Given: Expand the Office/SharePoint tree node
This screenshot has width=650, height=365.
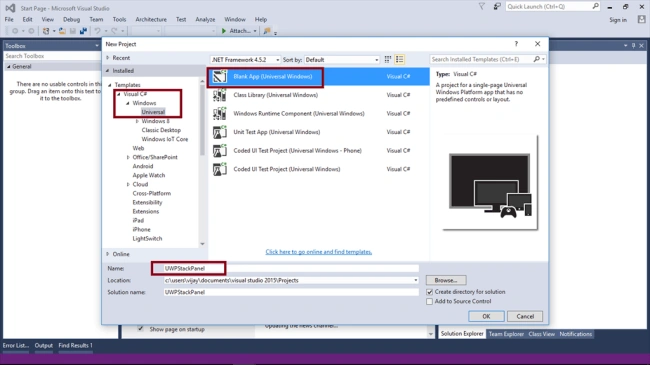Looking at the screenshot, I should [x=128, y=157].
